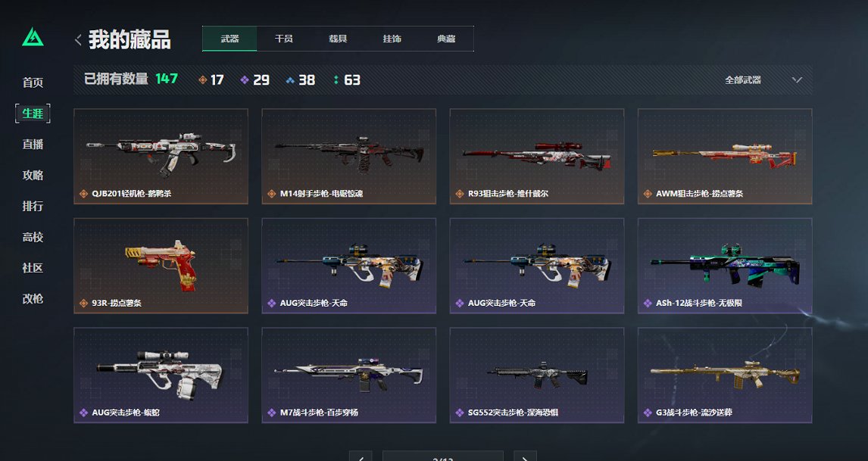Go to previous page arrow
The image size is (868, 461).
[x=361, y=457]
